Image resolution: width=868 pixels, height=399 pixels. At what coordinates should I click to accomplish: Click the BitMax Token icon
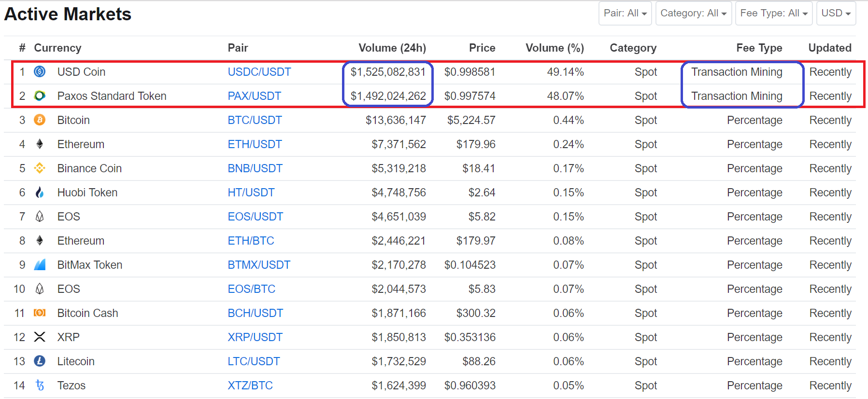(40, 265)
